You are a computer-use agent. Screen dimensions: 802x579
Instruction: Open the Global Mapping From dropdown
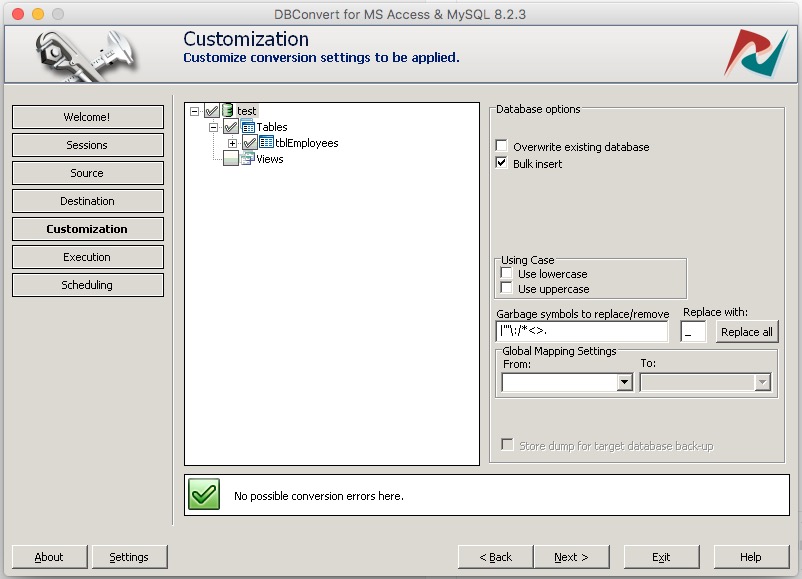(x=624, y=382)
